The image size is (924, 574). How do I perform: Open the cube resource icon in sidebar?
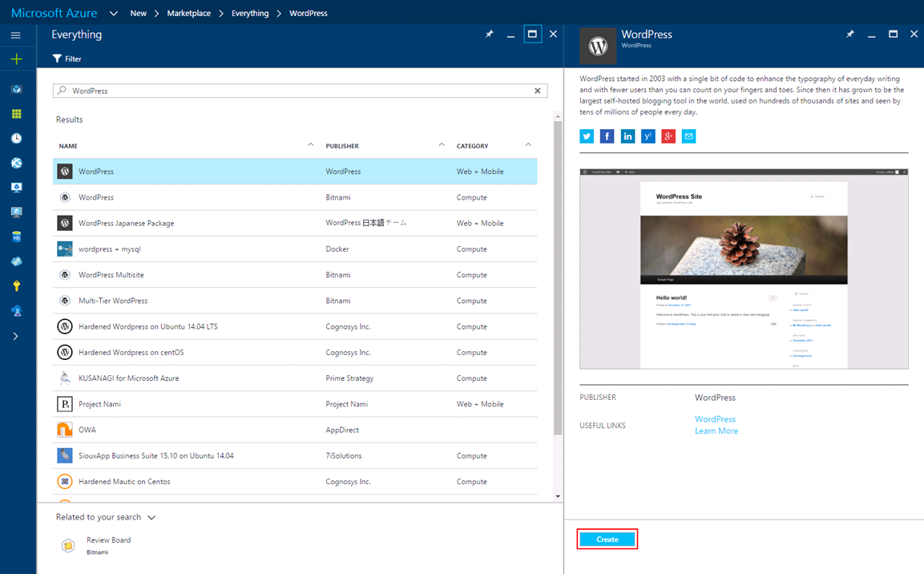[x=17, y=90]
